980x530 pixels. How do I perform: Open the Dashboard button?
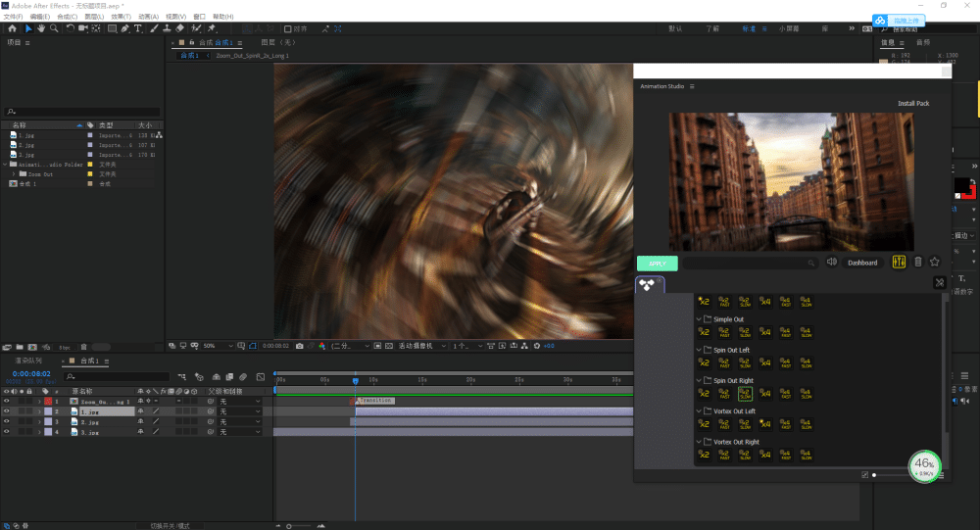(x=862, y=263)
